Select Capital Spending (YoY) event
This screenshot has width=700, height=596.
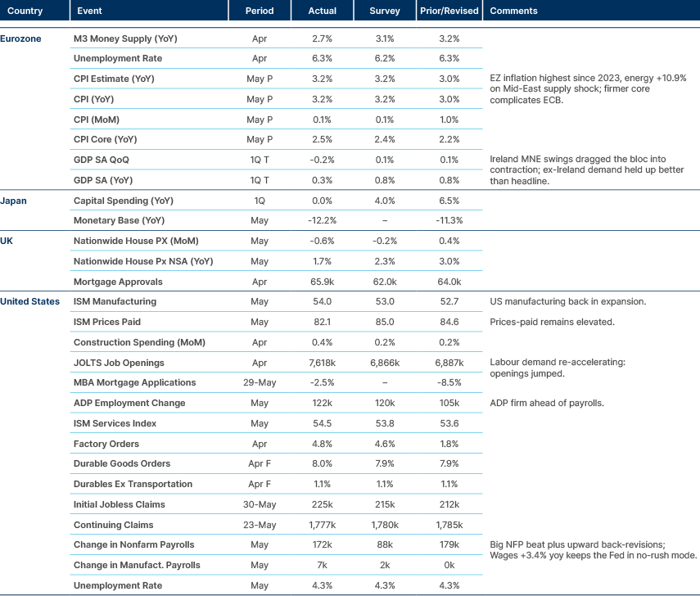coord(124,201)
